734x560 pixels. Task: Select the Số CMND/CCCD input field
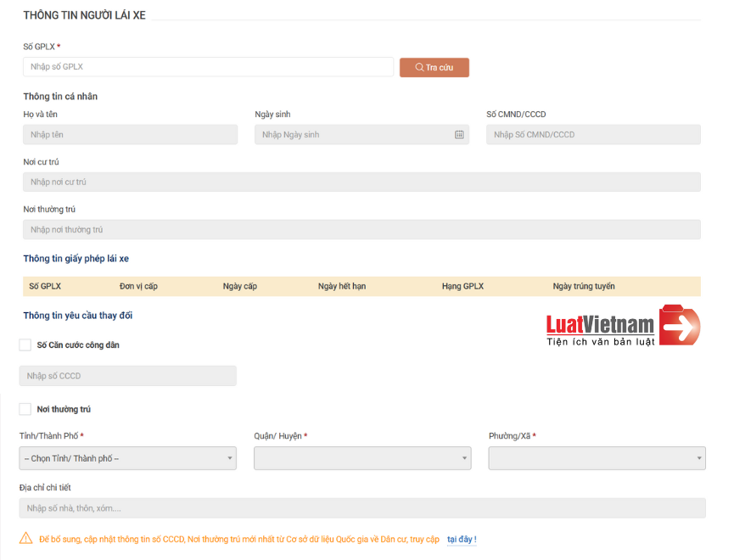[593, 135]
